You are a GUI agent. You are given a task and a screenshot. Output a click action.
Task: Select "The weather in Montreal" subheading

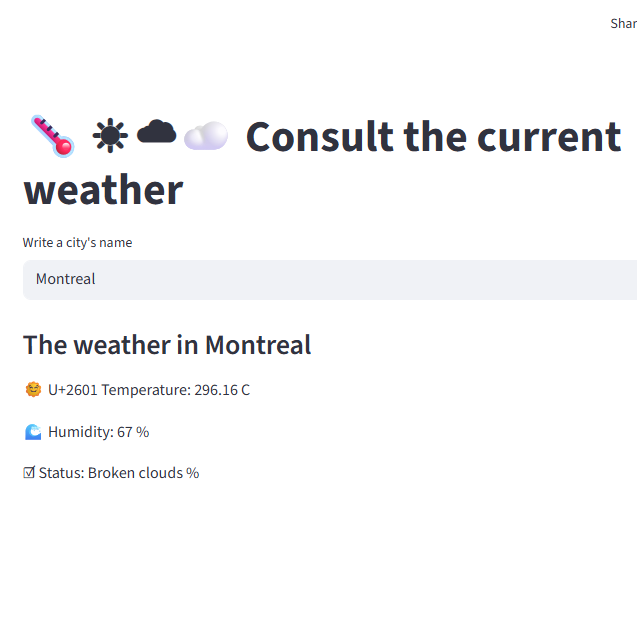tap(167, 345)
